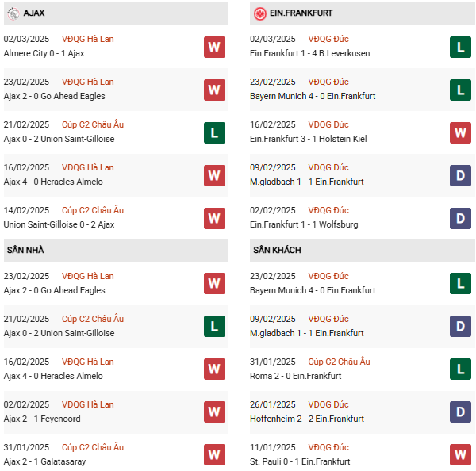476x471 pixels.
Task: Click the Eintracht Frankfurt club logo icon
Action: [x=259, y=13]
